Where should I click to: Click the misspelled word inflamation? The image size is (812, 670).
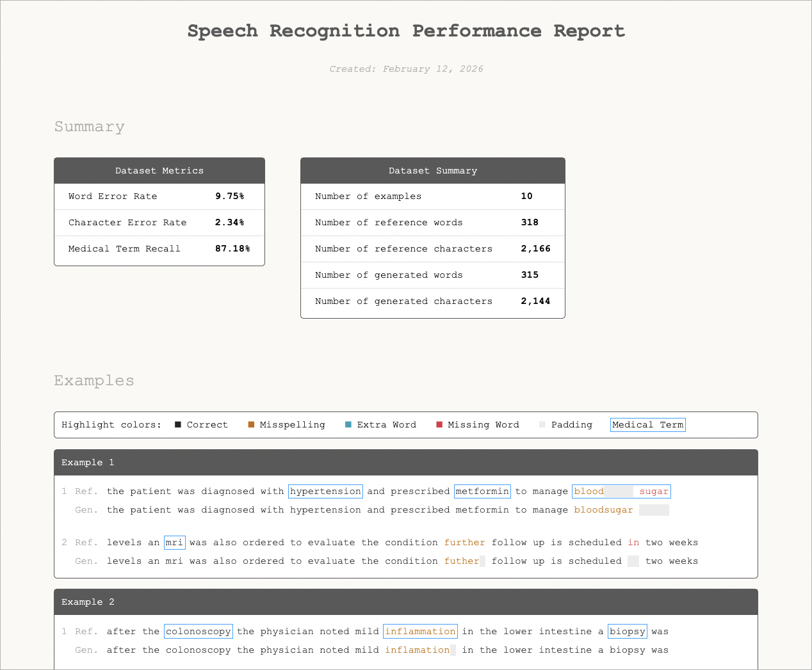[x=418, y=650]
